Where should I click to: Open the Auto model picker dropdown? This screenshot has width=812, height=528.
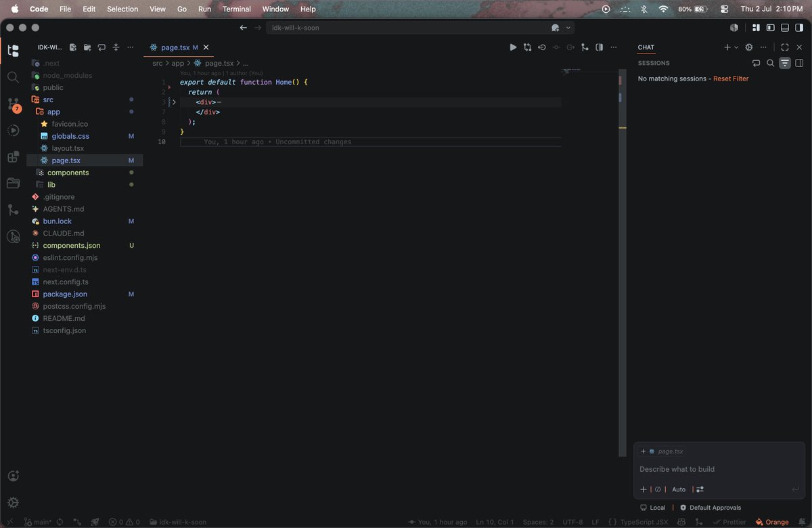679,489
